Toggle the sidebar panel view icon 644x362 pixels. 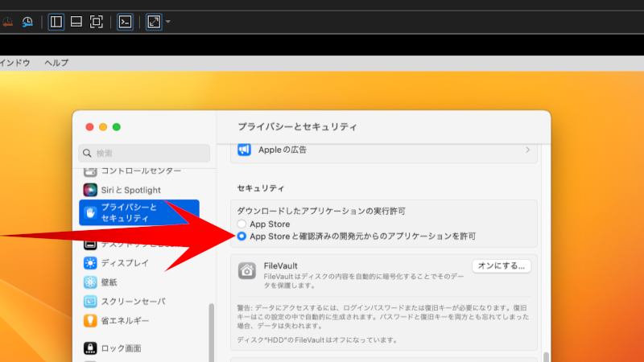(x=56, y=22)
